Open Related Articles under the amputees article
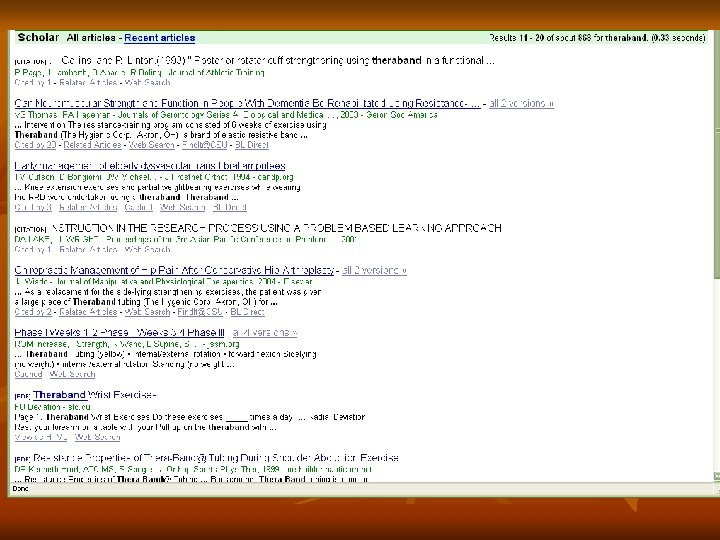This screenshot has height=540, width=720. 88,208
